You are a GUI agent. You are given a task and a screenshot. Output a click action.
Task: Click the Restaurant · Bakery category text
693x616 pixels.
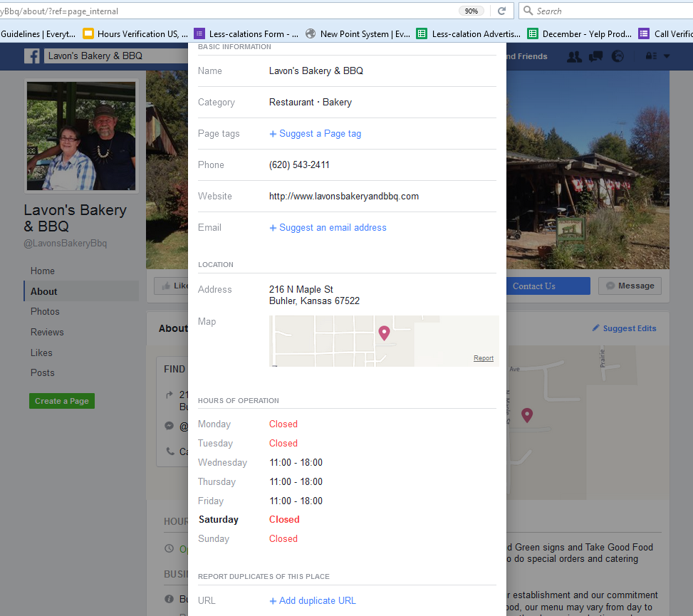311,102
